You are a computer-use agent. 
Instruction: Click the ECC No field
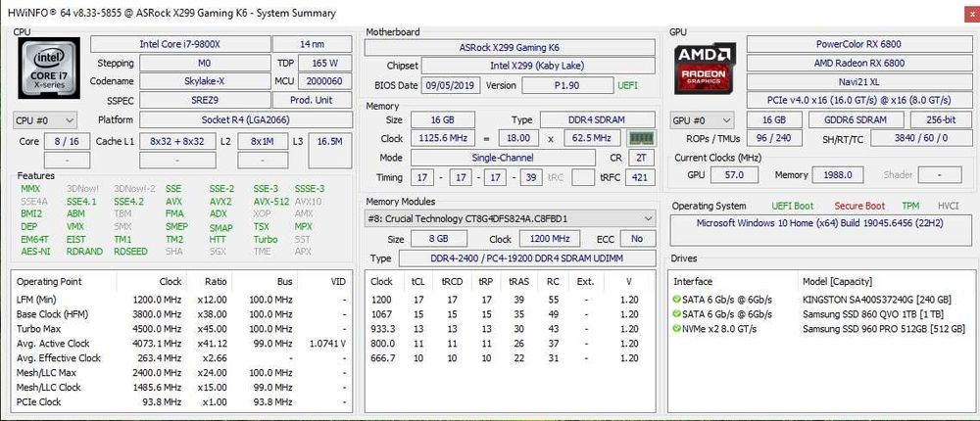pyautogui.click(x=638, y=239)
